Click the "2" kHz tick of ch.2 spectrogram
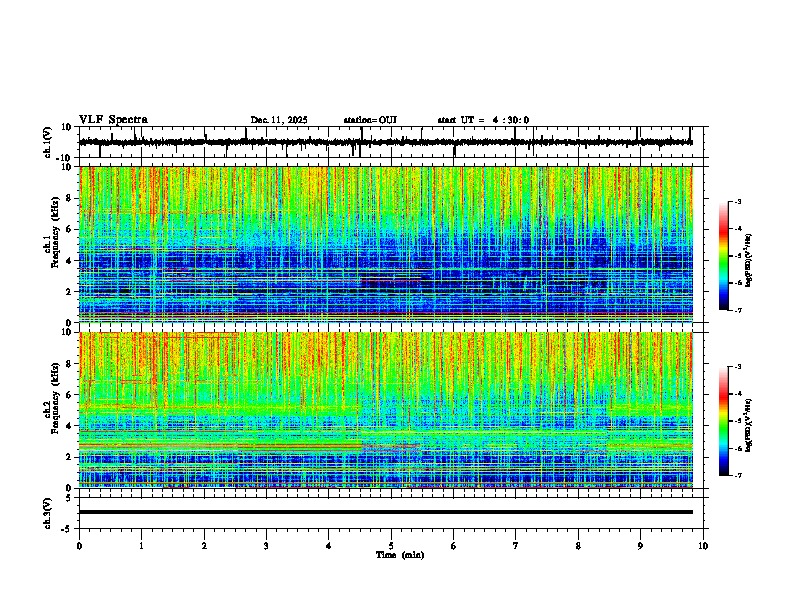Screen dimensions: 792x612 click(x=69, y=457)
